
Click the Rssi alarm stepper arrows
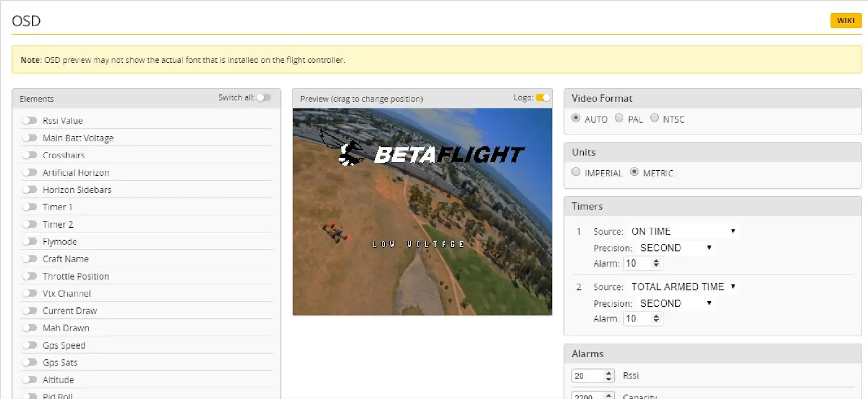tap(609, 376)
